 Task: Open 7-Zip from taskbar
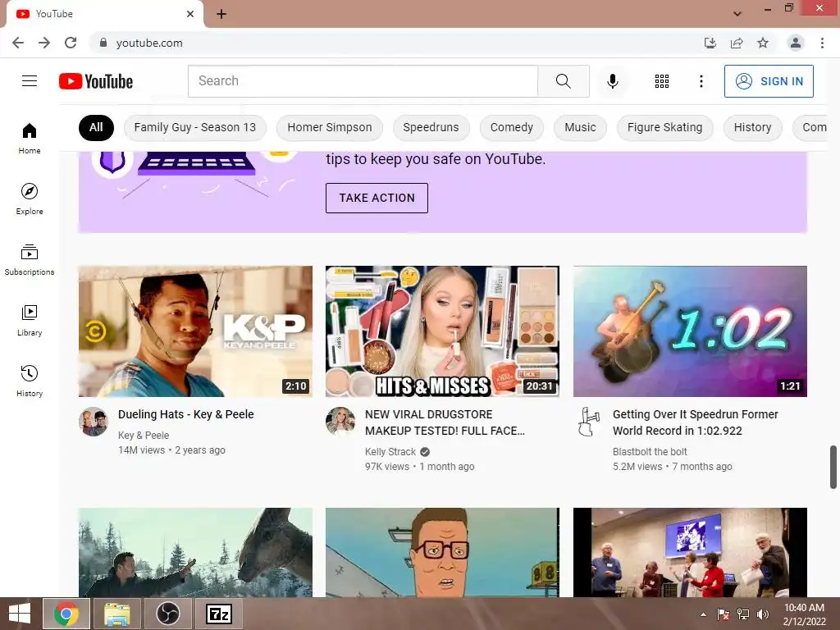(218, 614)
